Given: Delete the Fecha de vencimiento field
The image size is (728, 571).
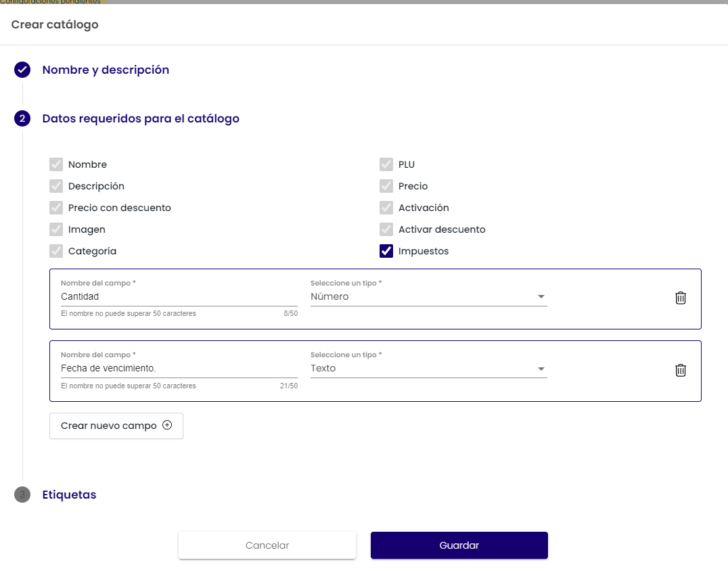Looking at the screenshot, I should (x=681, y=370).
